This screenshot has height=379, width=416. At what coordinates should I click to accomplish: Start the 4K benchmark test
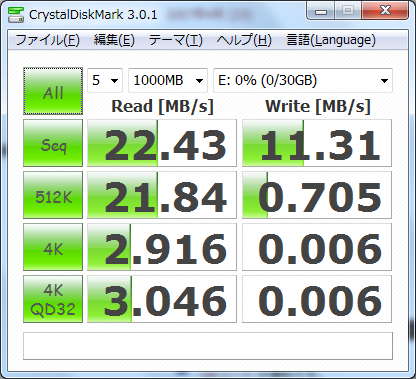pos(53,247)
